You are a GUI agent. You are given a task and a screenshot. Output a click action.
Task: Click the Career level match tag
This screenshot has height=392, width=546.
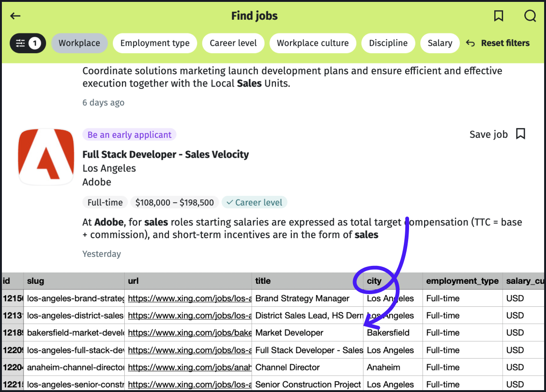[254, 202]
